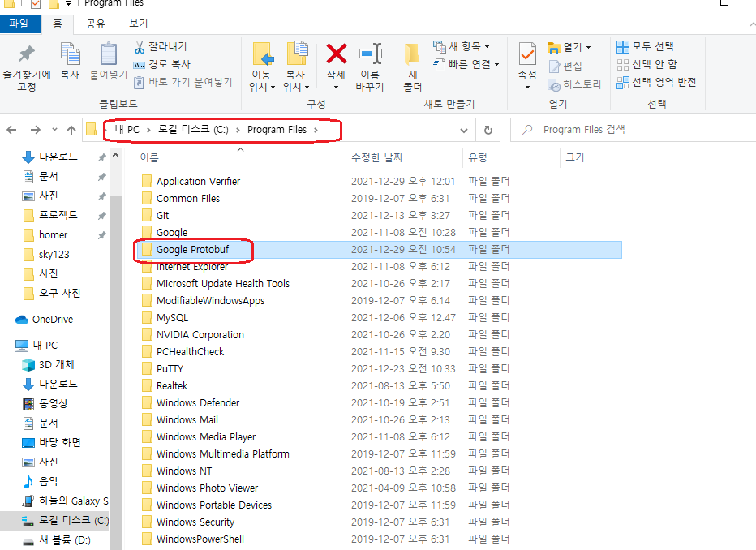
Task: Open the Open (열기) dropdown arrow
Action: (588, 48)
